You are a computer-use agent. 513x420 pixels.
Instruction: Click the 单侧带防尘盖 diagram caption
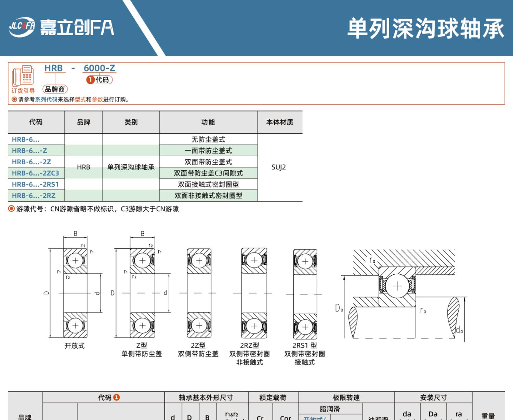[x=142, y=354]
